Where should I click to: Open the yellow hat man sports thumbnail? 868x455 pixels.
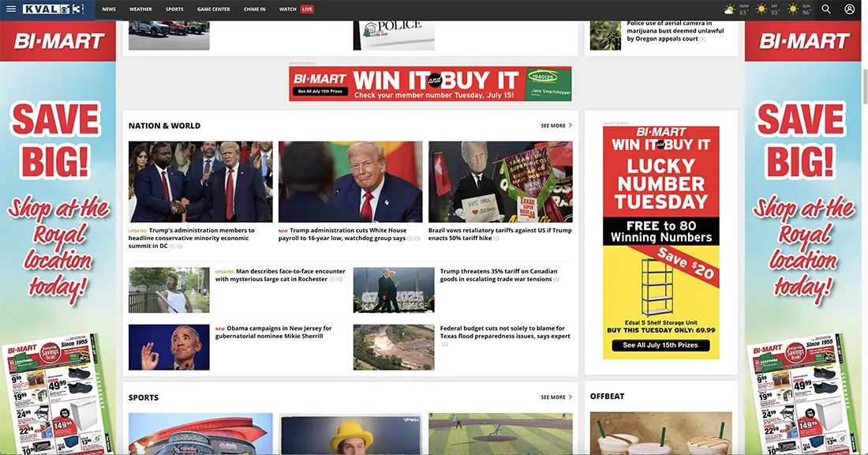click(x=350, y=434)
